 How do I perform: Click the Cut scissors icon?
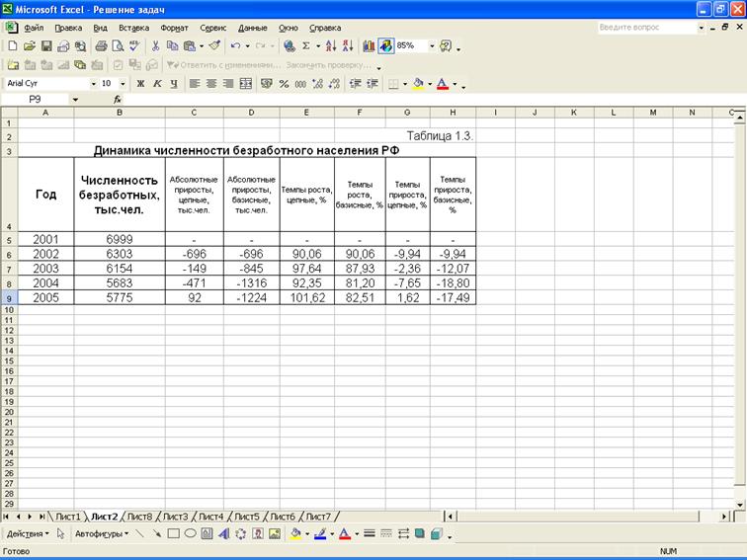[155, 45]
